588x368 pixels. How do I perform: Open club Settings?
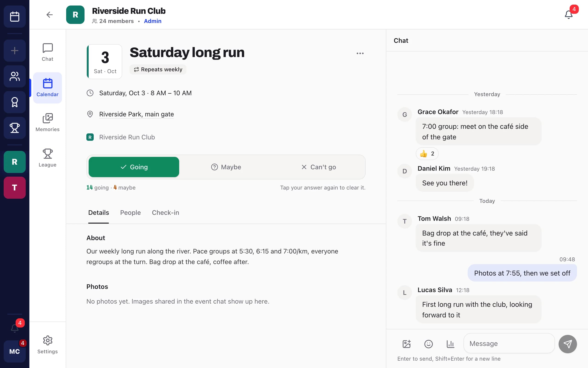click(x=47, y=345)
